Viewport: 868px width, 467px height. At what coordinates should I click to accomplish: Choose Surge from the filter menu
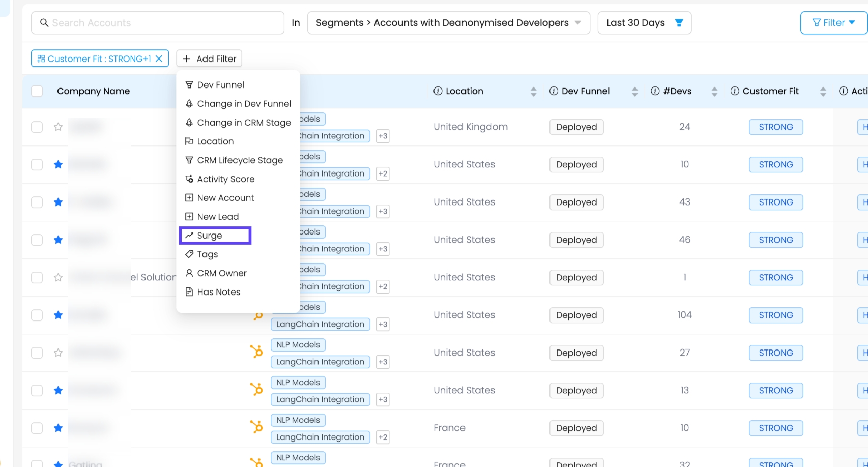[210, 236]
